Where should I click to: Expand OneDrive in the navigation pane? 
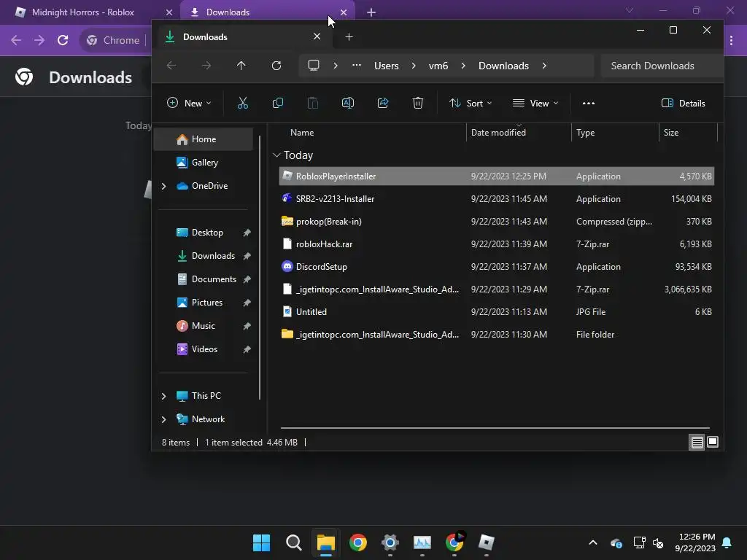(x=164, y=186)
